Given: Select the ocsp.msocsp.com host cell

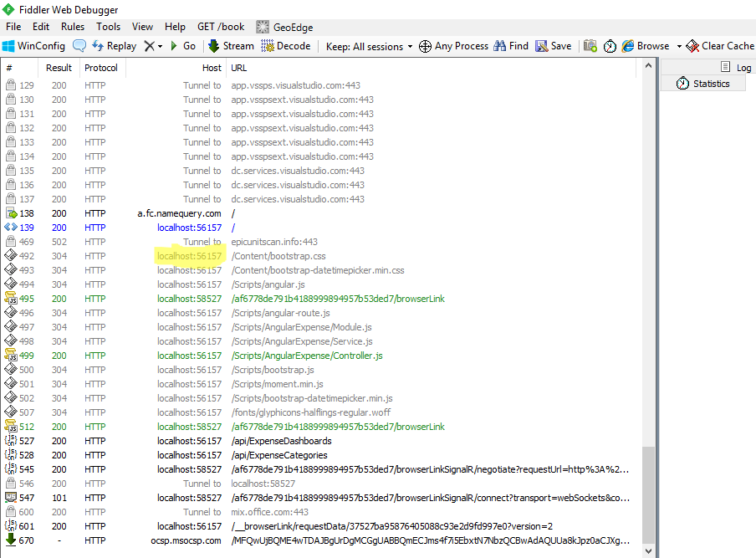Looking at the screenshot, I should [x=186, y=540].
